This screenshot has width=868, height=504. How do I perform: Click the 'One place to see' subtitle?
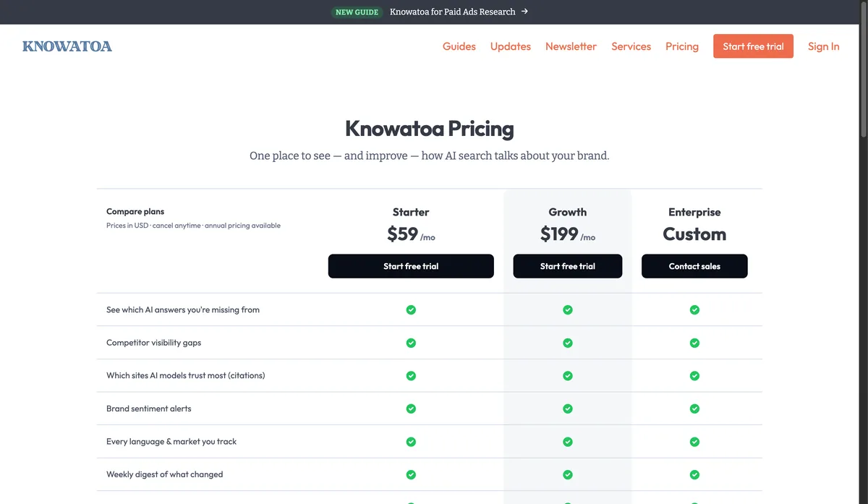(x=430, y=155)
